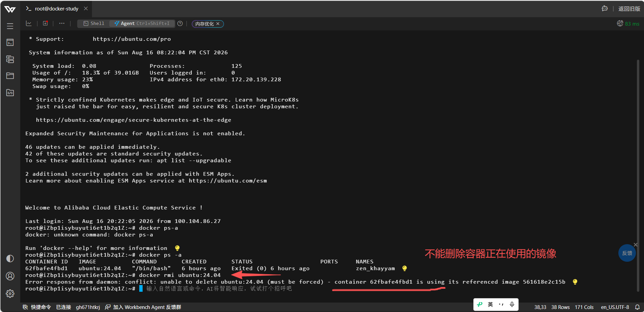Open the notifications bell in the status bar
The width and height of the screenshot is (644, 312).
click(x=637, y=307)
